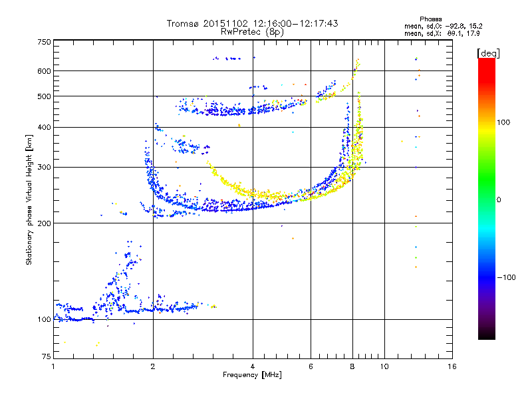Select the y-axis "200" tick label
532x399 pixels.
[x=44, y=223]
